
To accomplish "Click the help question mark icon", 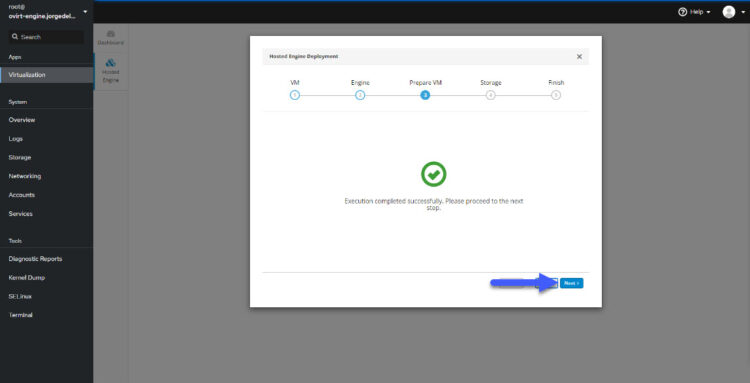I will pyautogui.click(x=683, y=12).
